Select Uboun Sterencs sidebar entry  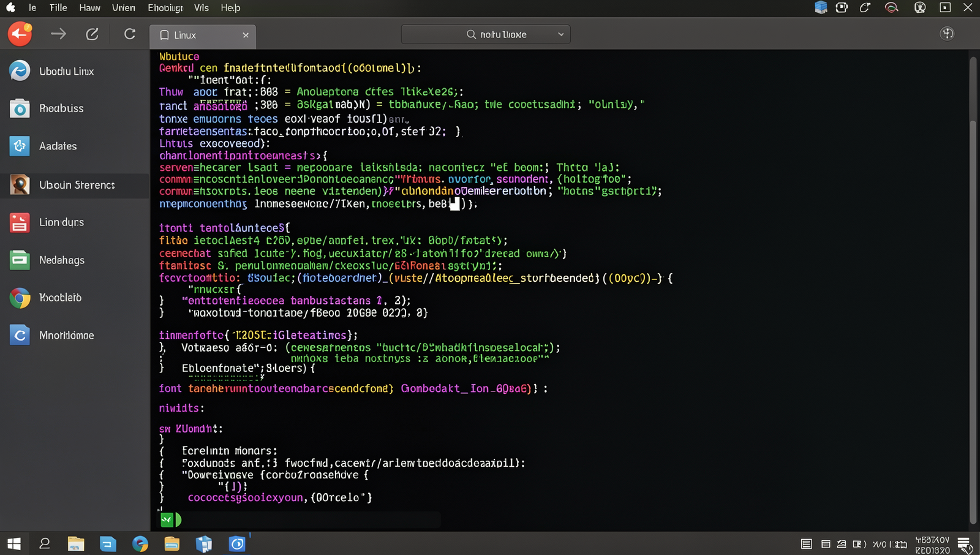point(75,185)
